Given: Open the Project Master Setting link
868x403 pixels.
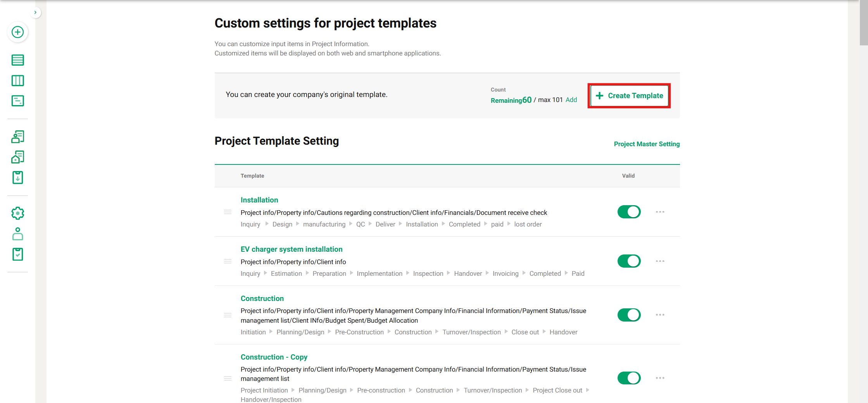Looking at the screenshot, I should pyautogui.click(x=646, y=144).
